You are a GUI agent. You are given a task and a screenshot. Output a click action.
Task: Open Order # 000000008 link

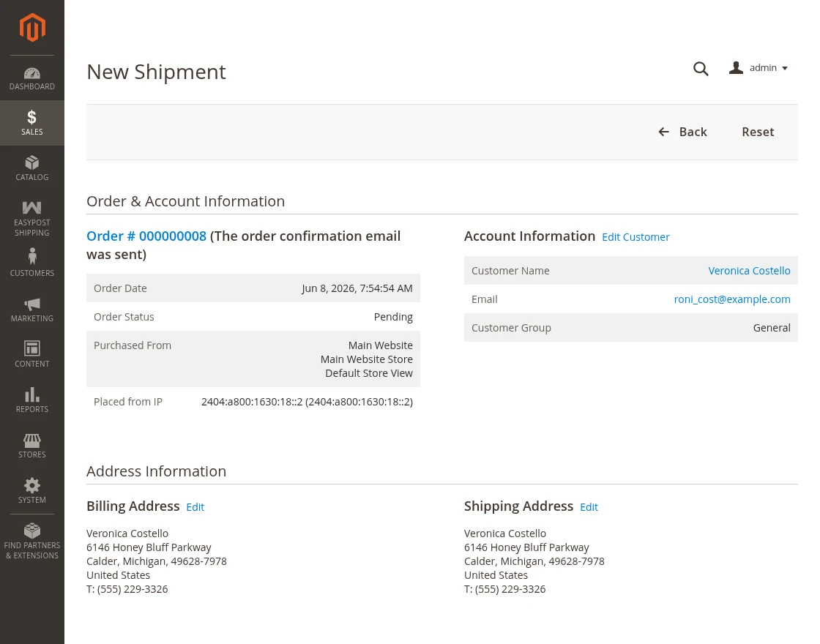[146, 236]
